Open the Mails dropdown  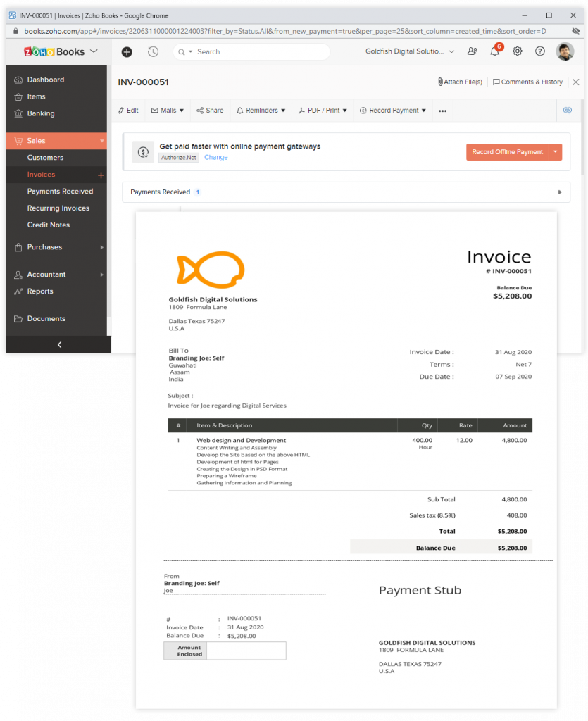point(168,111)
